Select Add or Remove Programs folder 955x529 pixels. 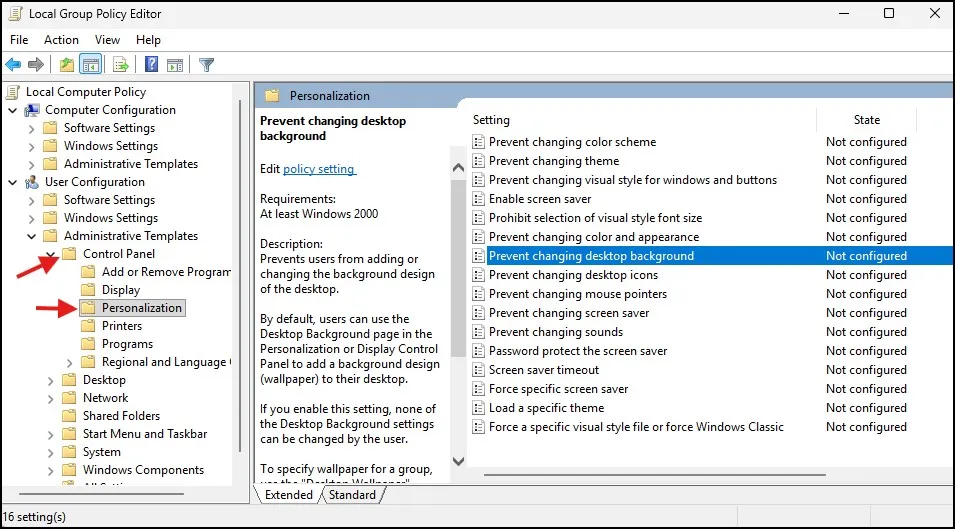point(166,272)
